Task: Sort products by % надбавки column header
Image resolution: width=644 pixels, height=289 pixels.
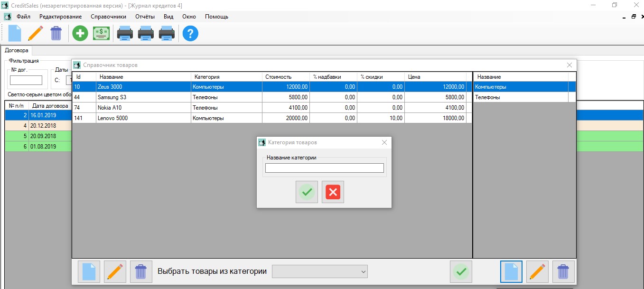Action: [334, 77]
